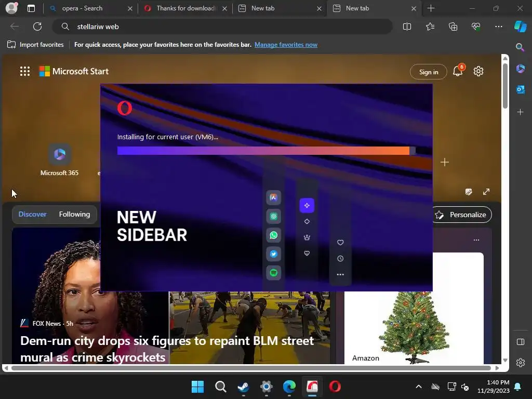Screen dimensions: 532x399
Task: Open the Edge profile avatar
Action: pyautogui.click(x=11, y=8)
